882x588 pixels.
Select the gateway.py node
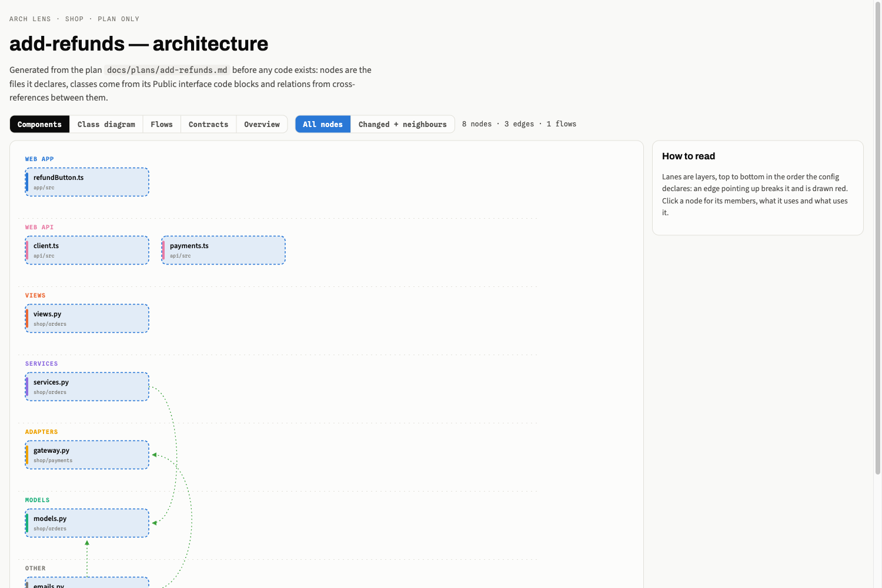87,455
